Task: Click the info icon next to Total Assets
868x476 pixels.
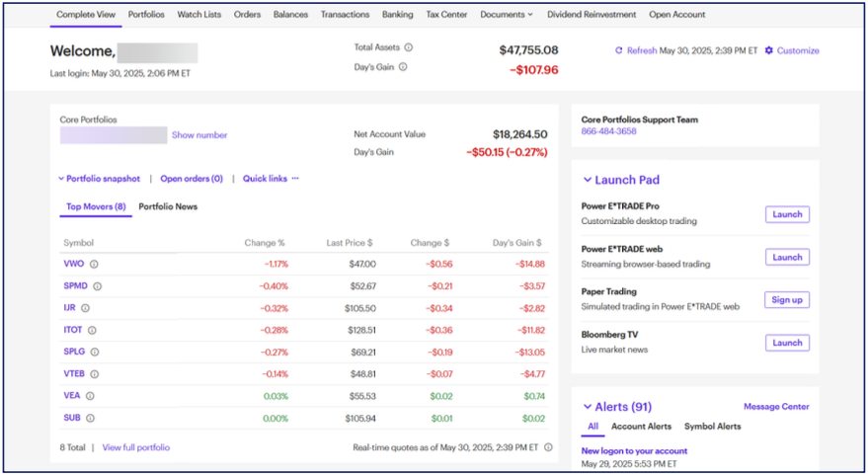Action: pyautogui.click(x=409, y=47)
